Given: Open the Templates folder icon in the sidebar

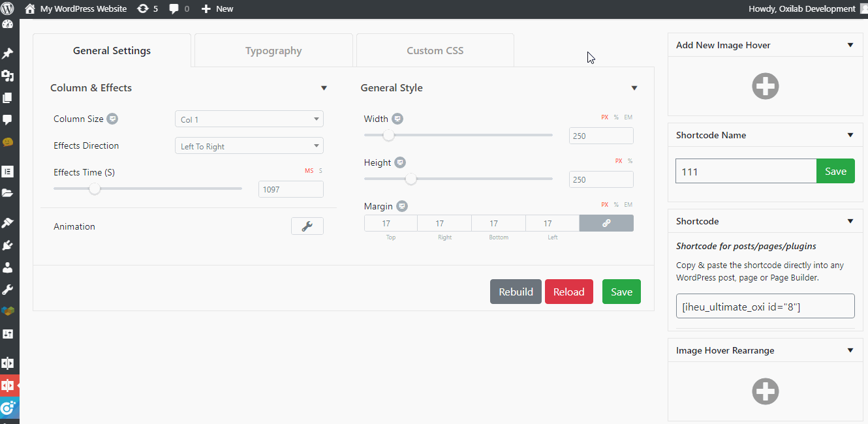Looking at the screenshot, I should [x=8, y=193].
